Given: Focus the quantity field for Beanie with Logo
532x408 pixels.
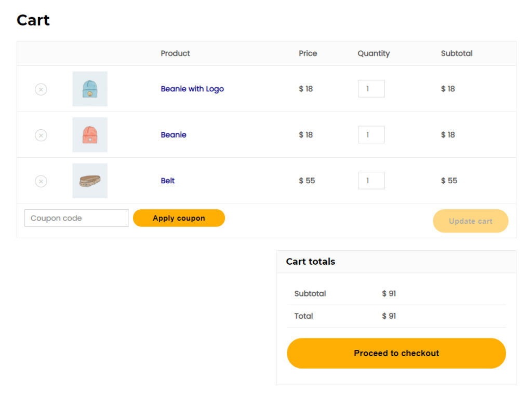Looking at the screenshot, I should pos(371,89).
